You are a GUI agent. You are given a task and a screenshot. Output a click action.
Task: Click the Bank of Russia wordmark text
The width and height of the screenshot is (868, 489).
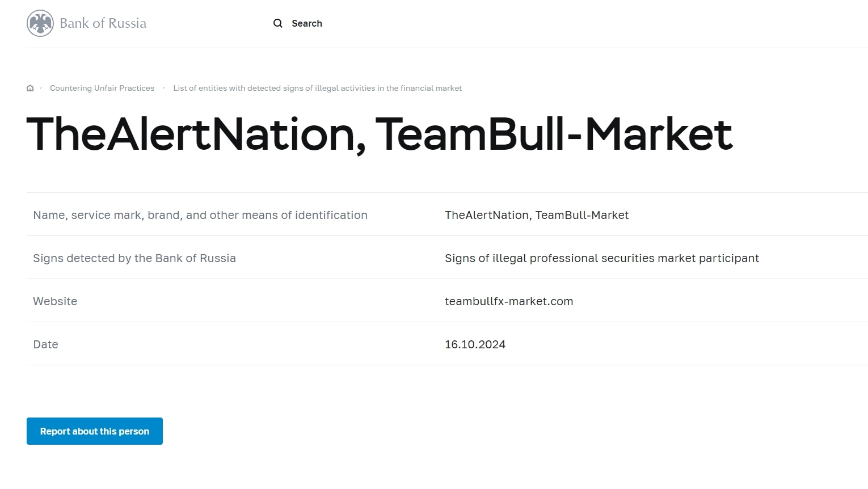[103, 23]
